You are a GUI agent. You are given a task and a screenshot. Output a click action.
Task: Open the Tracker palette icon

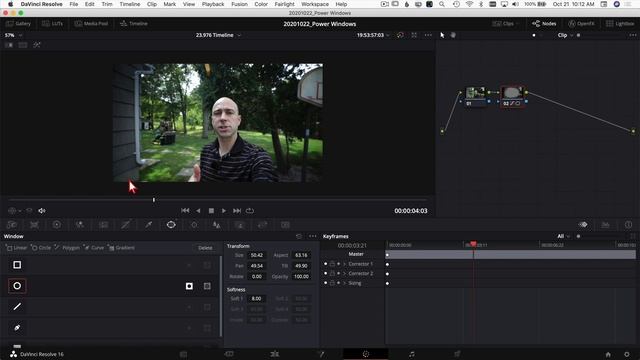click(194, 225)
